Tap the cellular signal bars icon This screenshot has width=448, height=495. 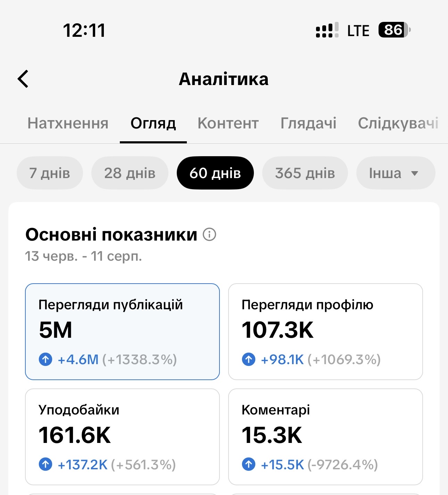pyautogui.click(x=327, y=30)
